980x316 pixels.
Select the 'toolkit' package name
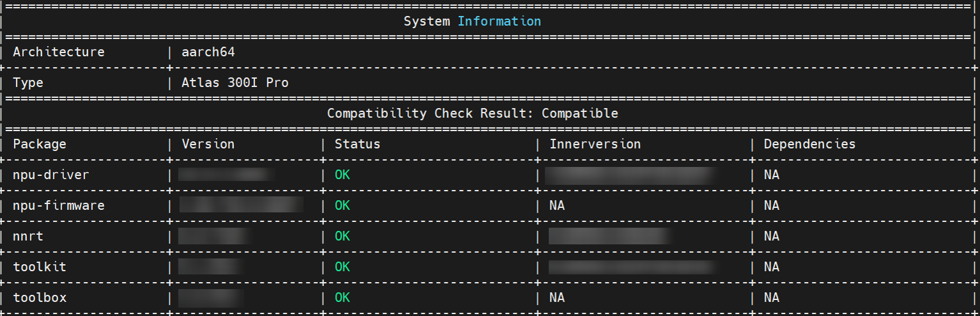tap(40, 267)
